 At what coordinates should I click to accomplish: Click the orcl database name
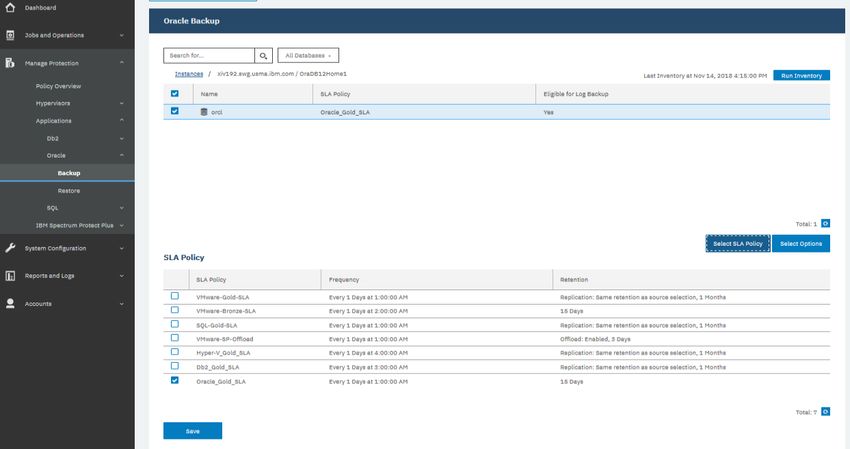click(216, 112)
